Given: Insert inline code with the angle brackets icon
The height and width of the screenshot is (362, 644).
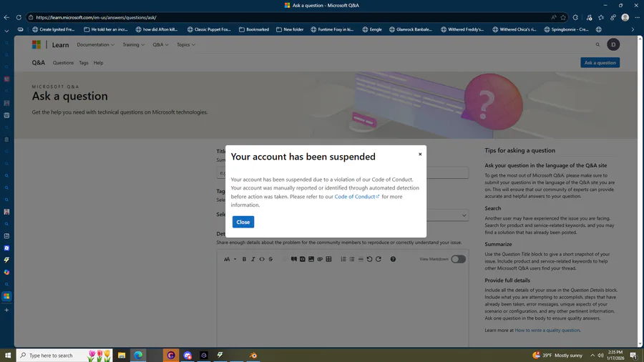Looking at the screenshot, I should click(x=262, y=259).
